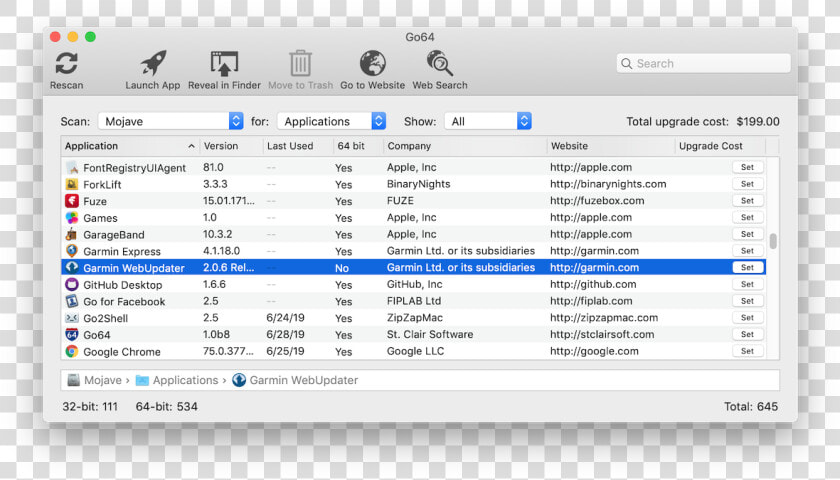This screenshot has width=840, height=480.
Task: Click the Reveal in Finder icon
Action: tap(224, 63)
